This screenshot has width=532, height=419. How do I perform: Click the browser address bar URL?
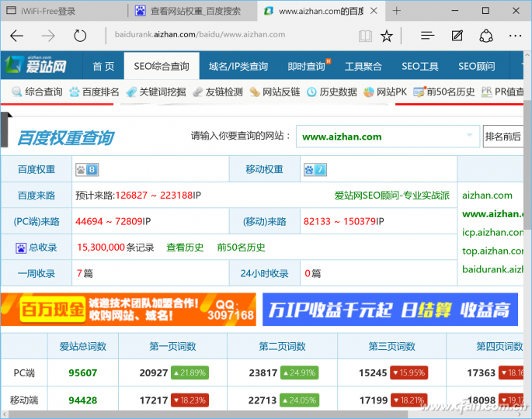tap(200, 35)
